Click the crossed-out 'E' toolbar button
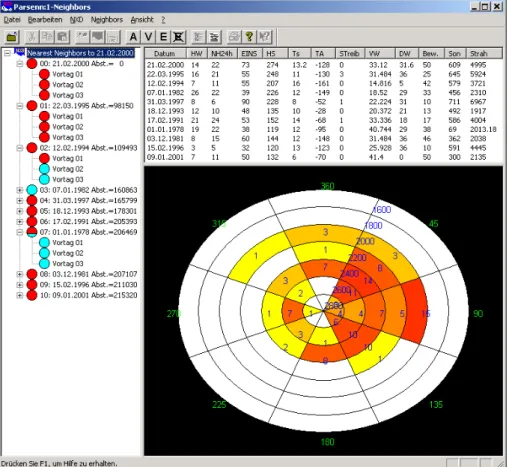This screenshot has height=467, width=509. [x=178, y=37]
